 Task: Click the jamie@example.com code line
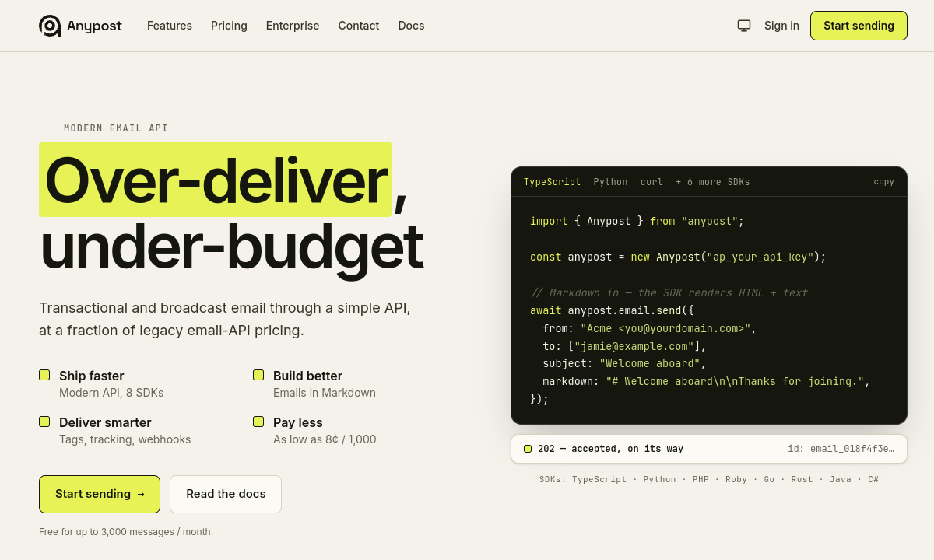click(624, 346)
